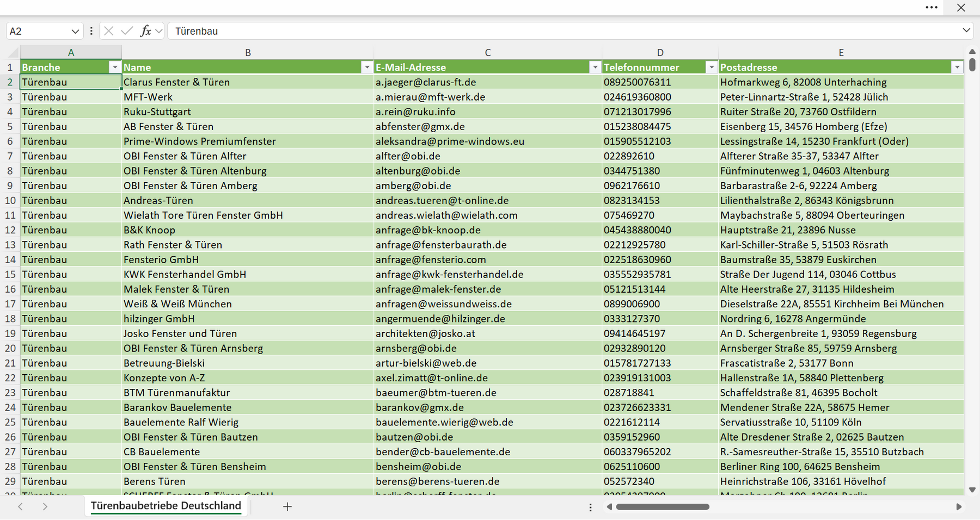Screen dimensions: 980x520
Task: Open the three-dot more options menu
Action: click(x=932, y=8)
